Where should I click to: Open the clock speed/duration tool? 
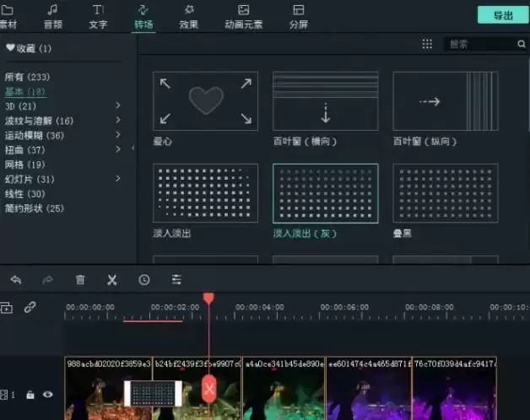(143, 279)
